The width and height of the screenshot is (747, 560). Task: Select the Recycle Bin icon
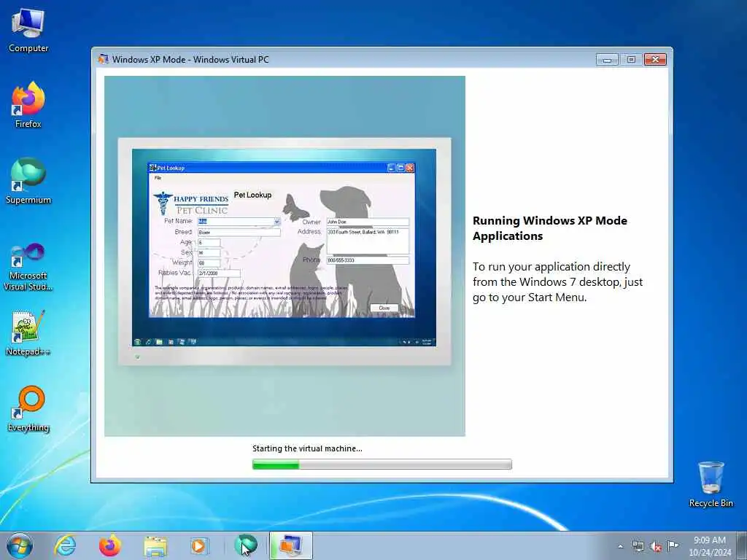pos(711,484)
